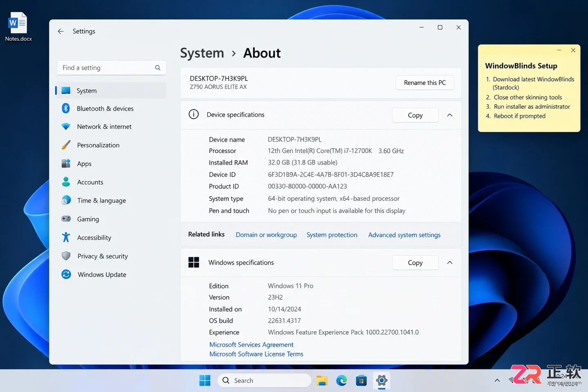Click the Product ID value 00330-80000-00000-AA123
Screen dimensions: 588x392
coord(307,186)
